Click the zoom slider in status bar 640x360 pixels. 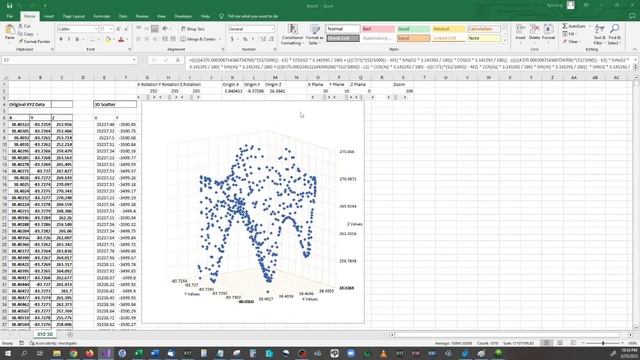[603, 343]
